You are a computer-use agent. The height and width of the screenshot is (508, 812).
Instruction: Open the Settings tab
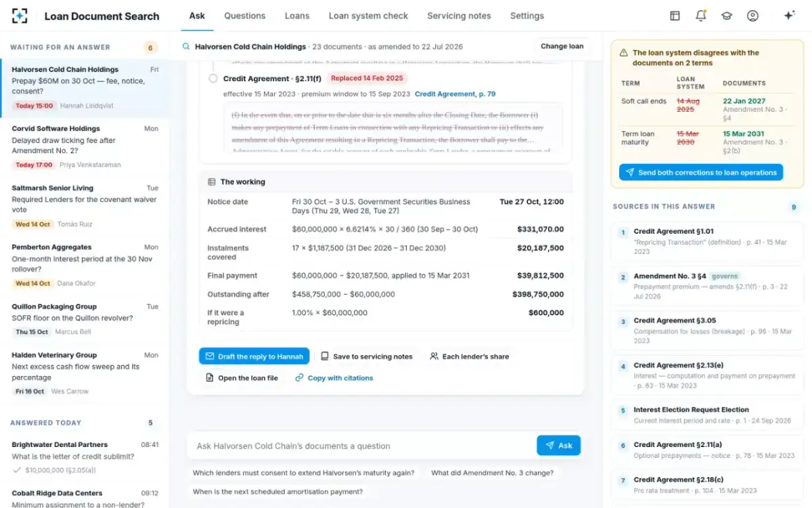pyautogui.click(x=527, y=16)
